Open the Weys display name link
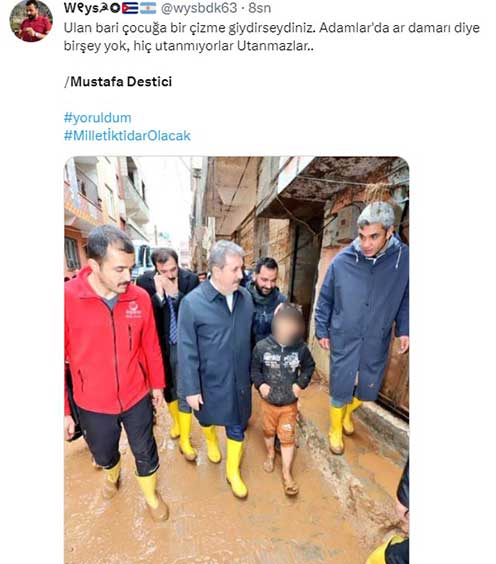Image resolution: width=496 pixels, height=564 pixels. pyautogui.click(x=110, y=8)
